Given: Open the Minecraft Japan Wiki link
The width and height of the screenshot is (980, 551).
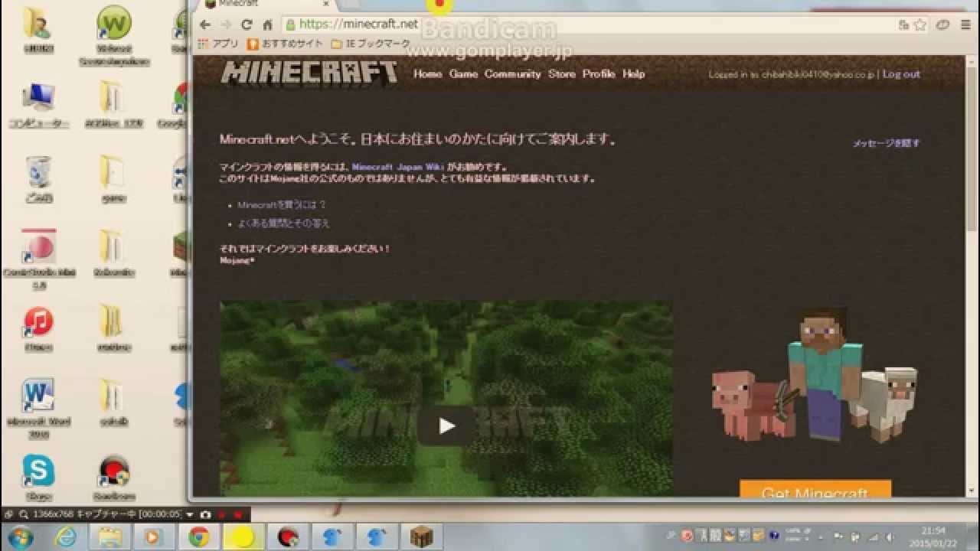Looking at the screenshot, I should coord(397,167).
